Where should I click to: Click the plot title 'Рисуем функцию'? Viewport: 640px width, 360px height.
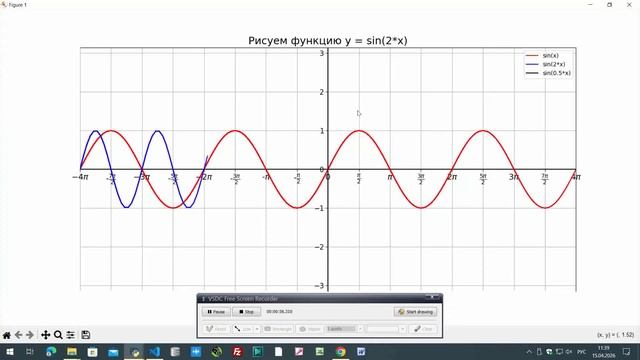296,41
